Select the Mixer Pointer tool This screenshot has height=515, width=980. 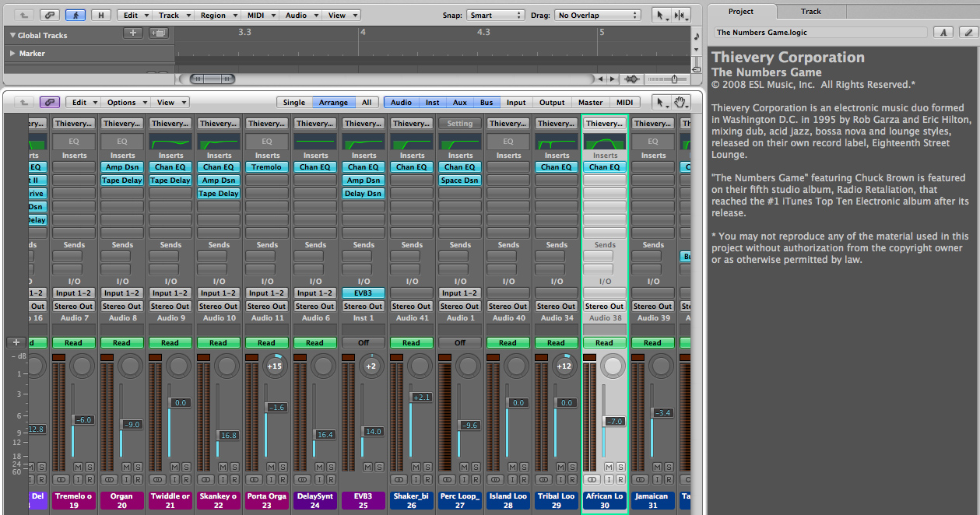pyautogui.click(x=660, y=102)
